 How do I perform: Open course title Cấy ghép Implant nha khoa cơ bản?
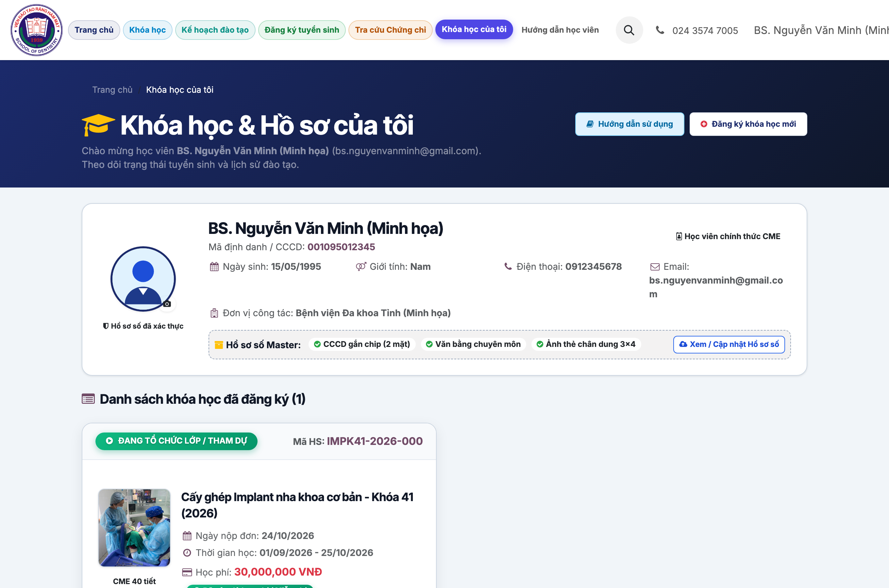coord(297,505)
